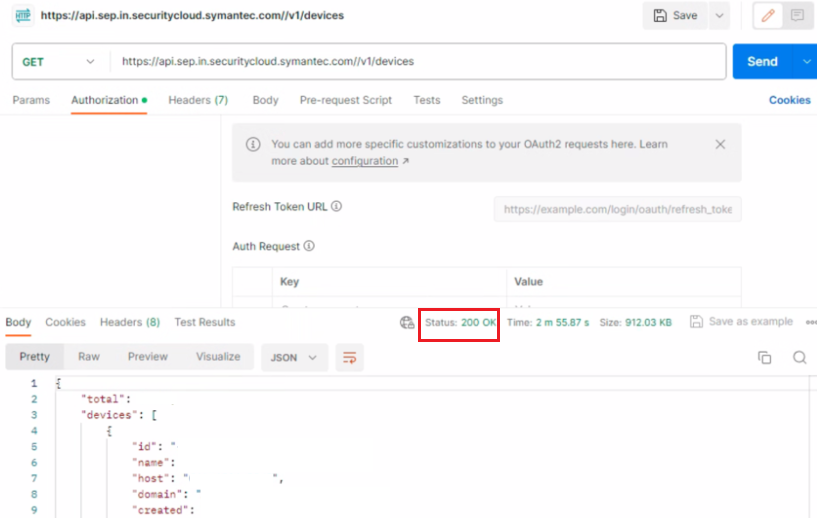Image resolution: width=817 pixels, height=522 pixels.
Task: Open the GET method dropdown
Action: tap(58, 61)
